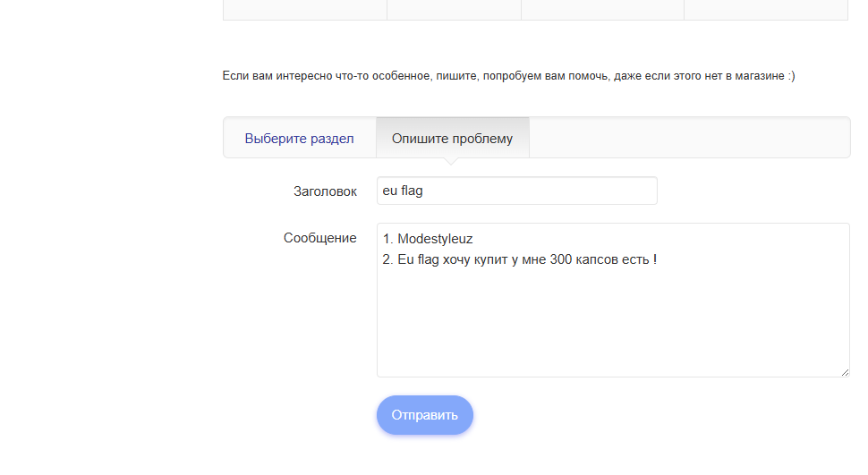
Task: Switch to the Выберите раздел tab
Action: coord(299,139)
